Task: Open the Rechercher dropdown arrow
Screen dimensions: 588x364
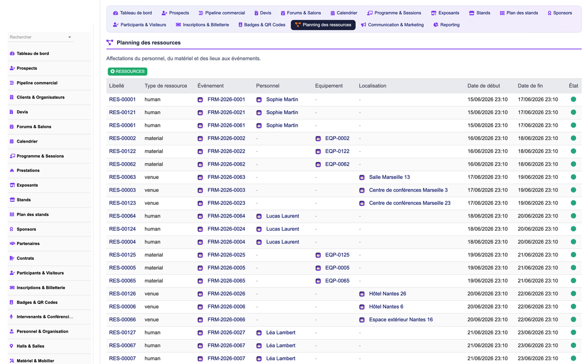Action: pyautogui.click(x=70, y=37)
